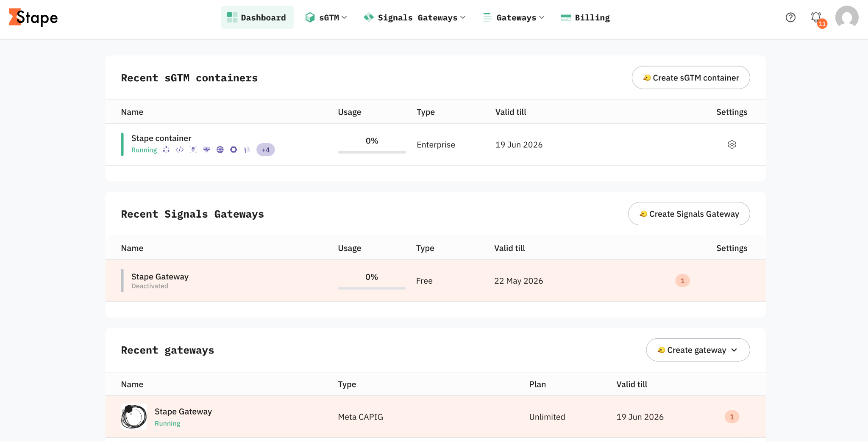
Task: Click the Meta CAPIG gateway logo thumbnail
Action: pos(134,417)
